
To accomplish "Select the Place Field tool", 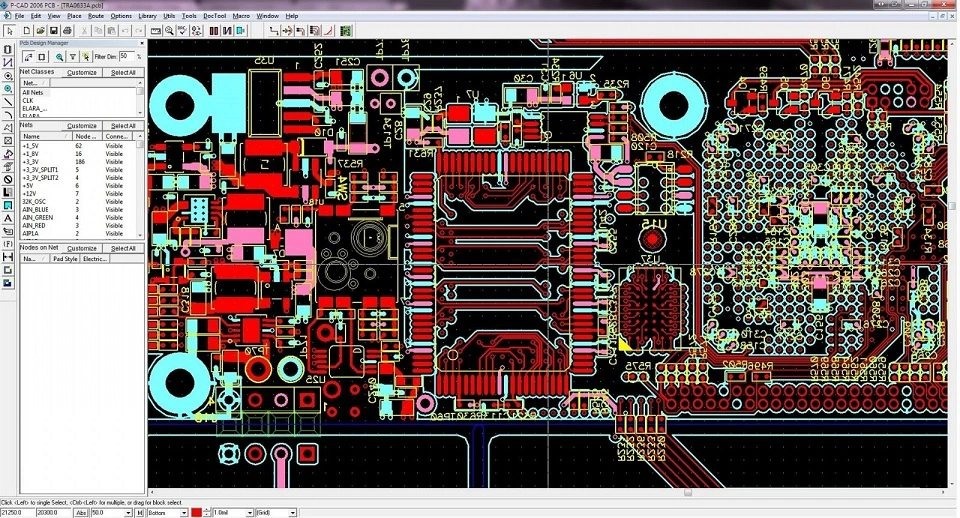I will tap(8, 244).
